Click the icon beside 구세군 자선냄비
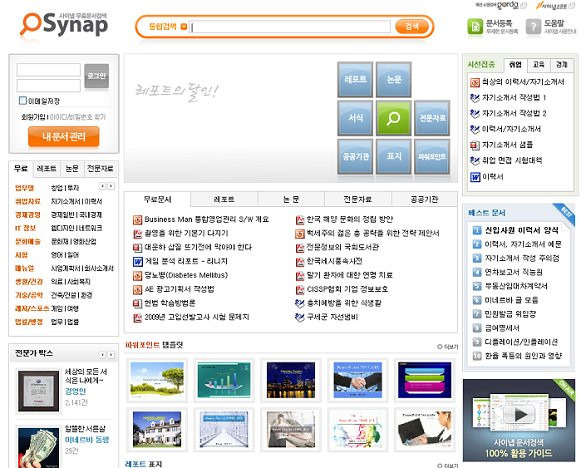 pyautogui.click(x=300, y=317)
